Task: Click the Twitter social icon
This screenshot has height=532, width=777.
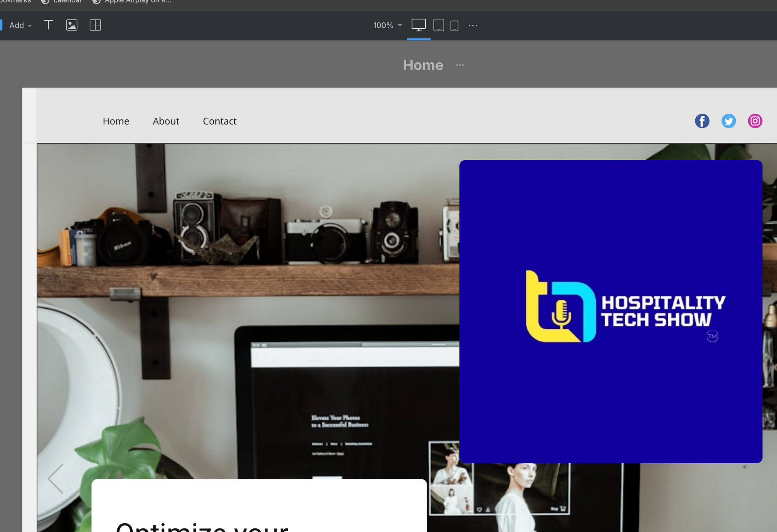Action: click(x=728, y=121)
